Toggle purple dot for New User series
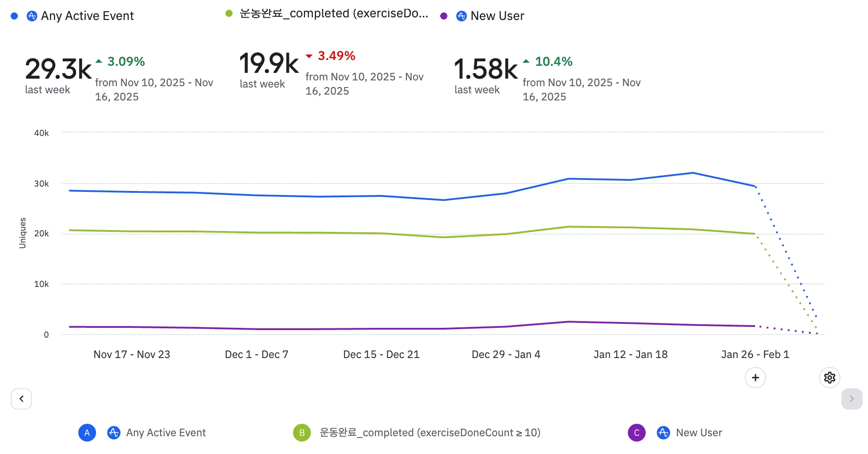Screen dimensions: 868x454 [444, 16]
